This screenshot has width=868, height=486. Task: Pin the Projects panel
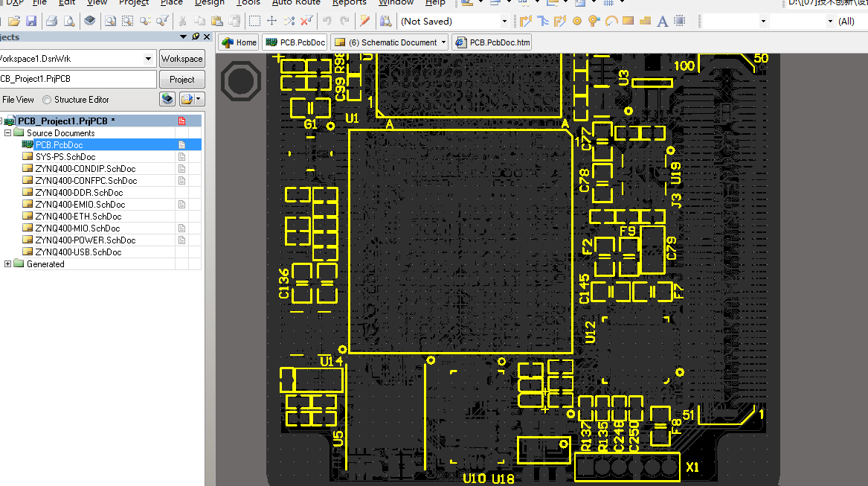[x=196, y=36]
